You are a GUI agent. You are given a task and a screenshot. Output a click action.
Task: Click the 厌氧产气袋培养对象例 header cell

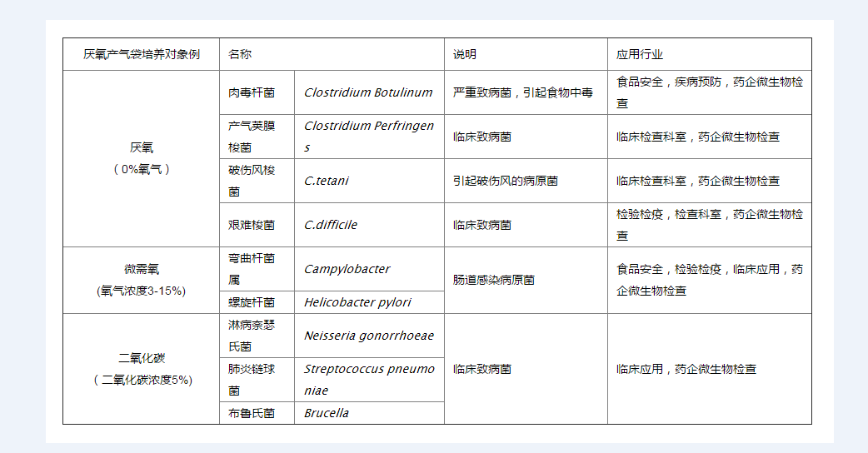[142, 54]
